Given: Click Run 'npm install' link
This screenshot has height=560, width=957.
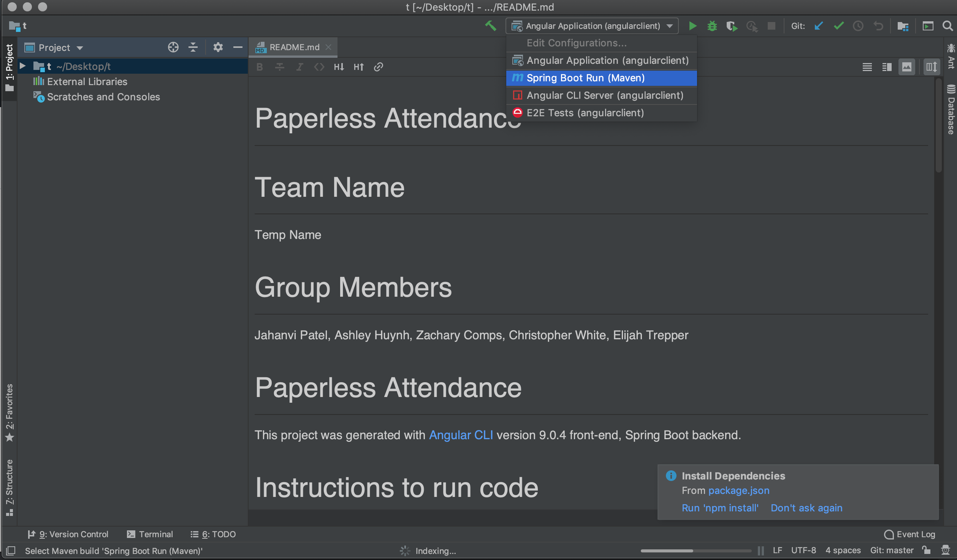Looking at the screenshot, I should tap(720, 508).
